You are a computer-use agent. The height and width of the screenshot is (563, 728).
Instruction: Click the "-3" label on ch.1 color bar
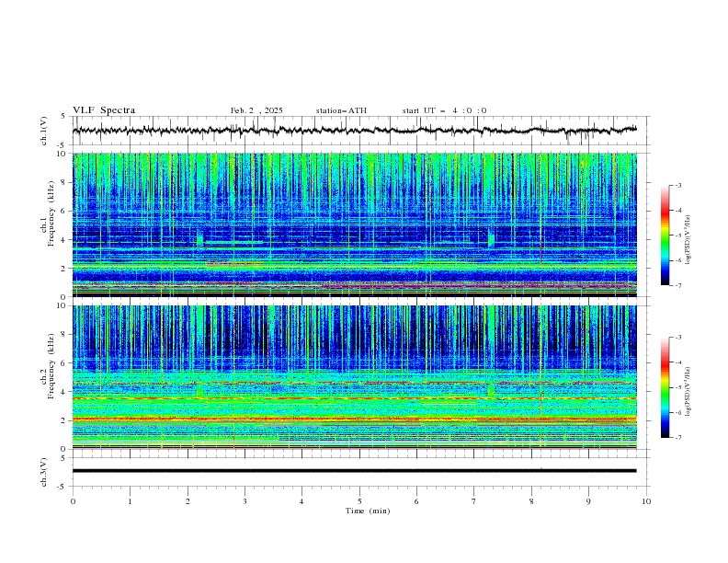pyautogui.click(x=677, y=185)
